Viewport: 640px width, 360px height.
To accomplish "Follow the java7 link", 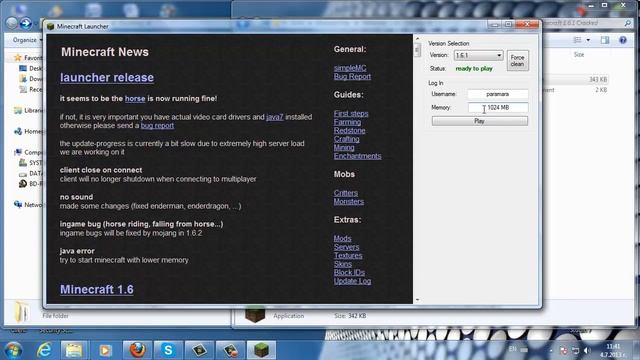I will coord(275,117).
